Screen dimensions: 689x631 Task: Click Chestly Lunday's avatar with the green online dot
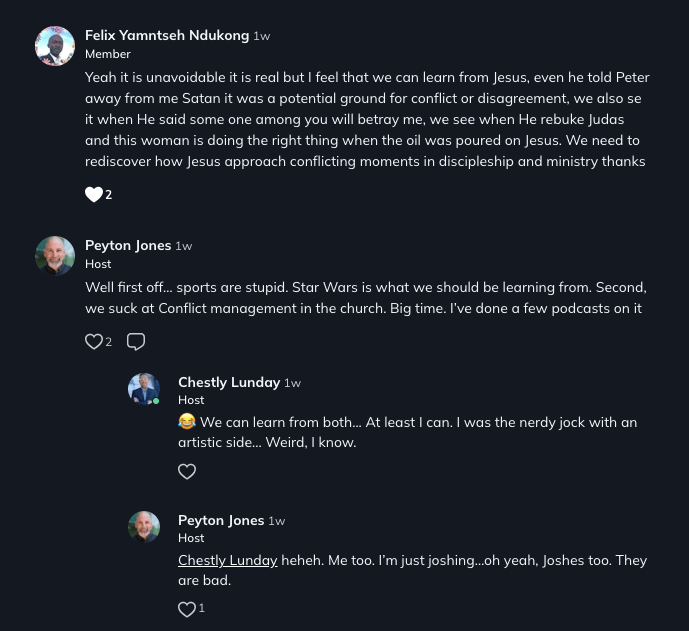point(144,389)
